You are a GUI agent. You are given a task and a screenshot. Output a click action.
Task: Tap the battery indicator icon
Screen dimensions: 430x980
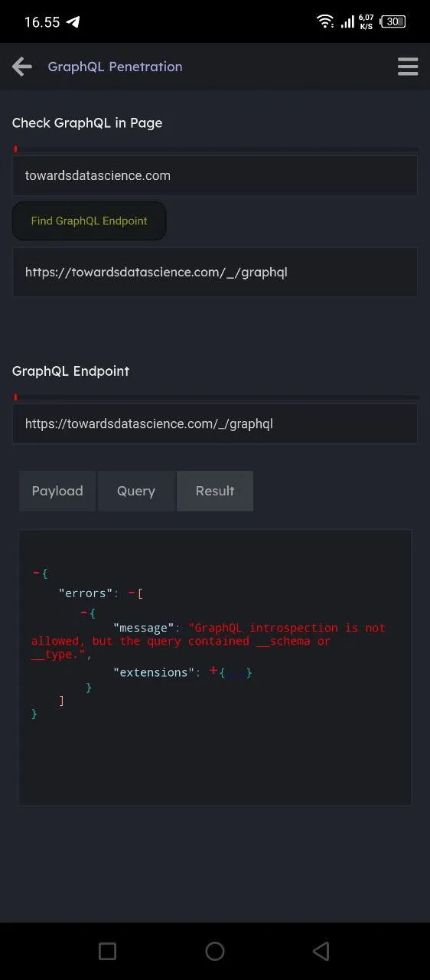point(393,21)
